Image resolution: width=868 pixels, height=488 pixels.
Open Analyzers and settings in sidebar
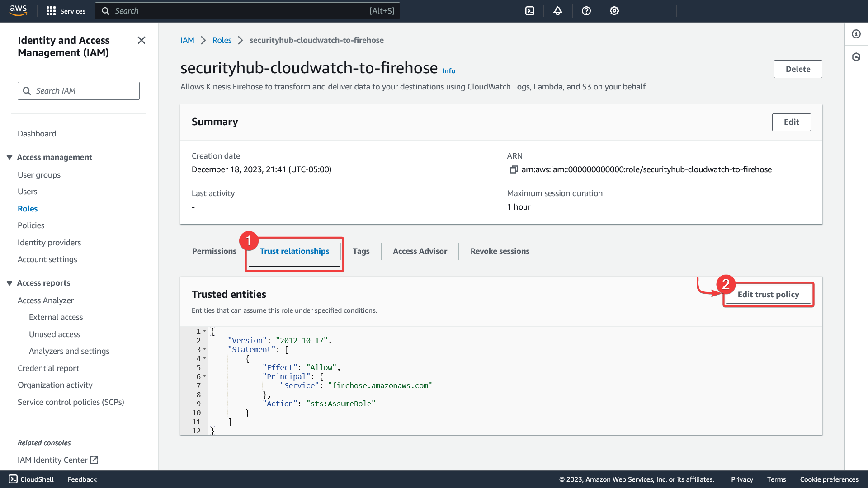[x=69, y=351]
